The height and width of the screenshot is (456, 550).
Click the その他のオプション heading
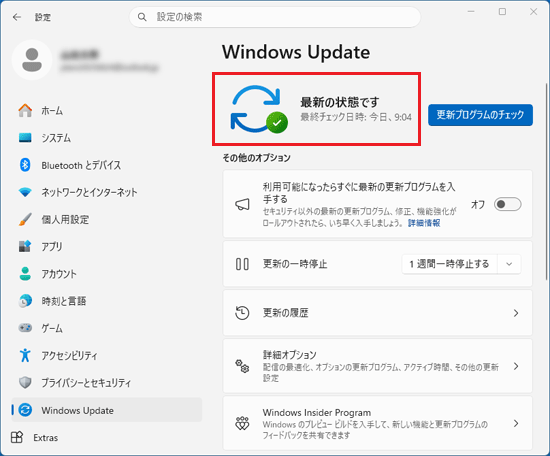coord(256,158)
